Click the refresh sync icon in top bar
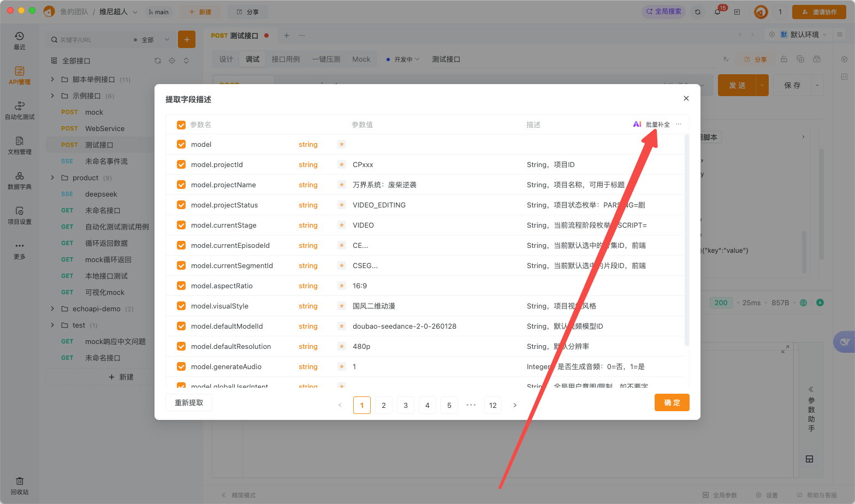Viewport: 855px width, 504px height. 698,11
